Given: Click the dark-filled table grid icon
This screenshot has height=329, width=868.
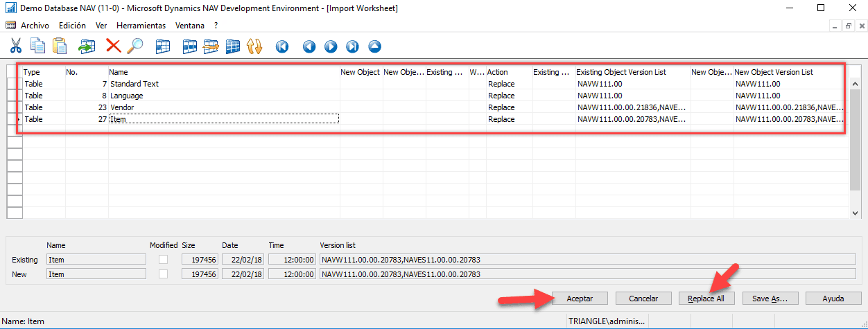Looking at the screenshot, I should (x=233, y=46).
